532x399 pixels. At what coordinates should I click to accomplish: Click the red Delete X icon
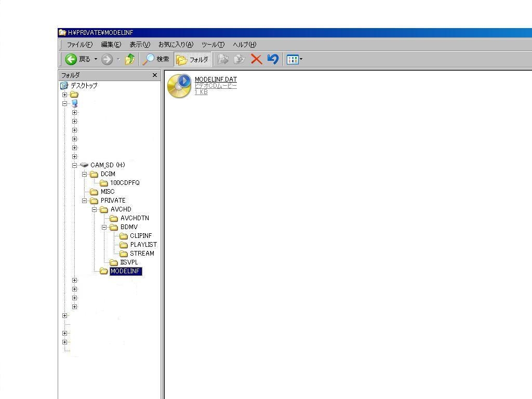(257, 59)
